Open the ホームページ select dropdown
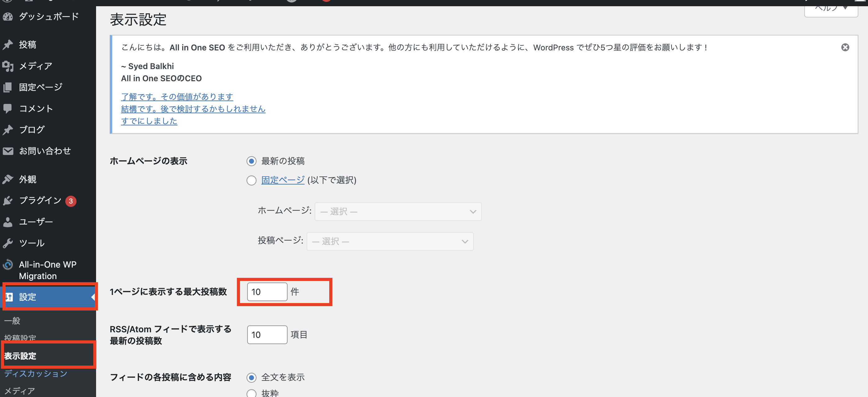 click(x=398, y=212)
